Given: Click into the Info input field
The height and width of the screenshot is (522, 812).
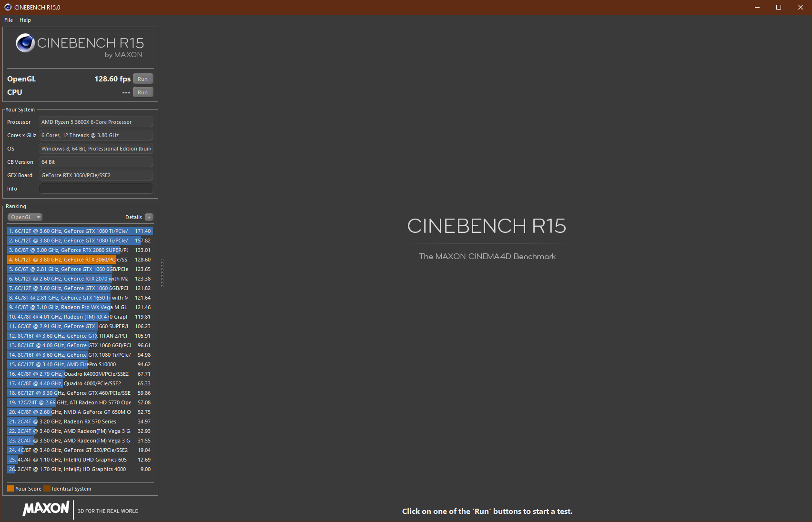Looking at the screenshot, I should click(x=96, y=189).
